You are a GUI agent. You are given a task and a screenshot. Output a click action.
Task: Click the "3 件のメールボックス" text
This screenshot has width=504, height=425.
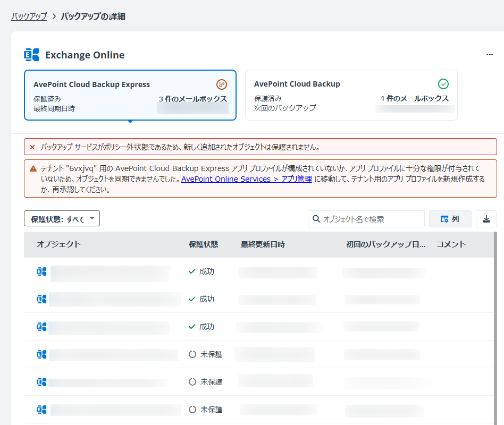193,99
